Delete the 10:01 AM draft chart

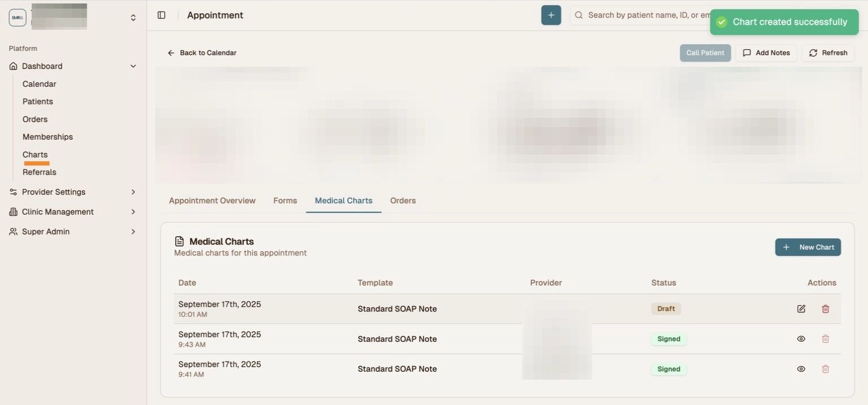tap(826, 309)
